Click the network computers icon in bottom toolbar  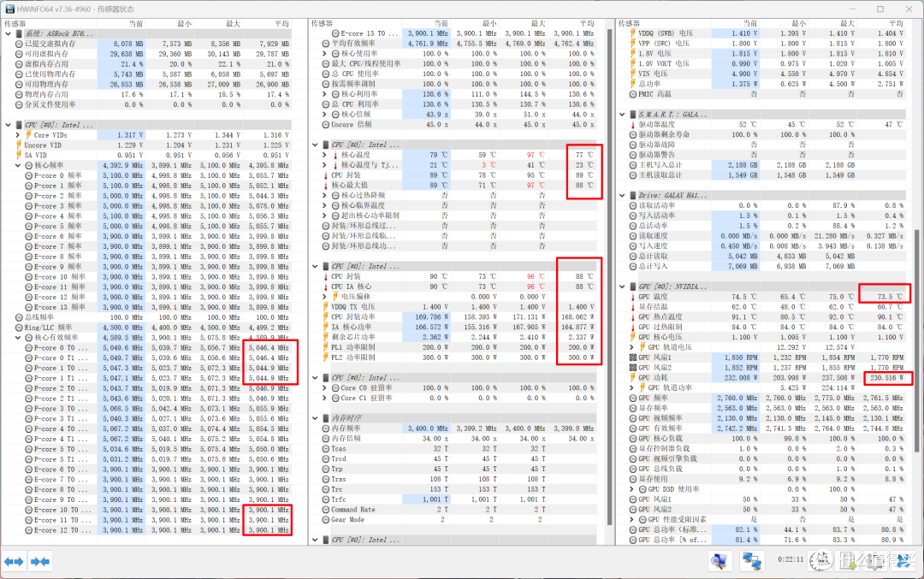[751, 561]
